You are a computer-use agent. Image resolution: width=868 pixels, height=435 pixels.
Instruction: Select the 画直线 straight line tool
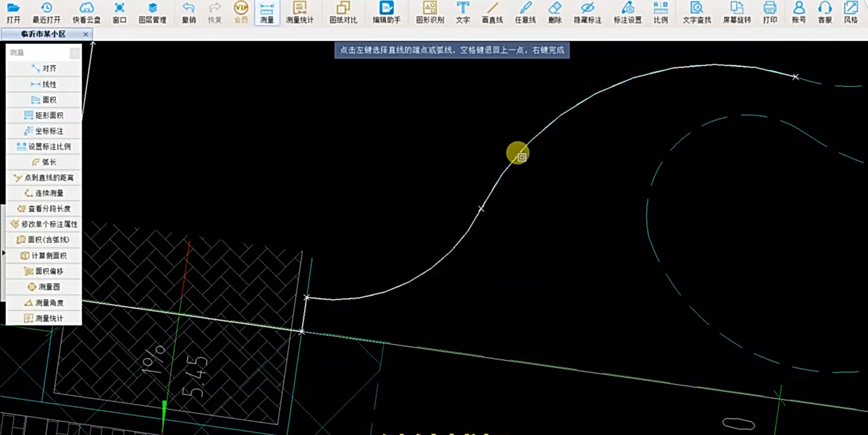point(492,13)
